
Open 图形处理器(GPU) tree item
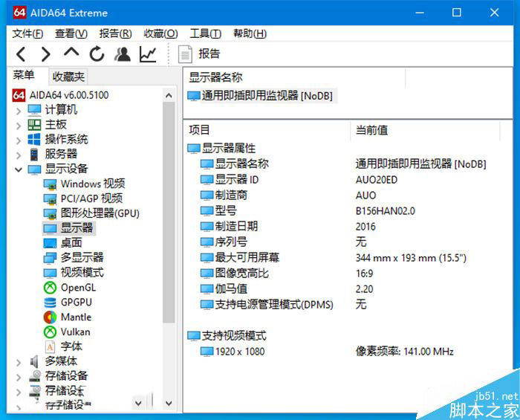91,213
